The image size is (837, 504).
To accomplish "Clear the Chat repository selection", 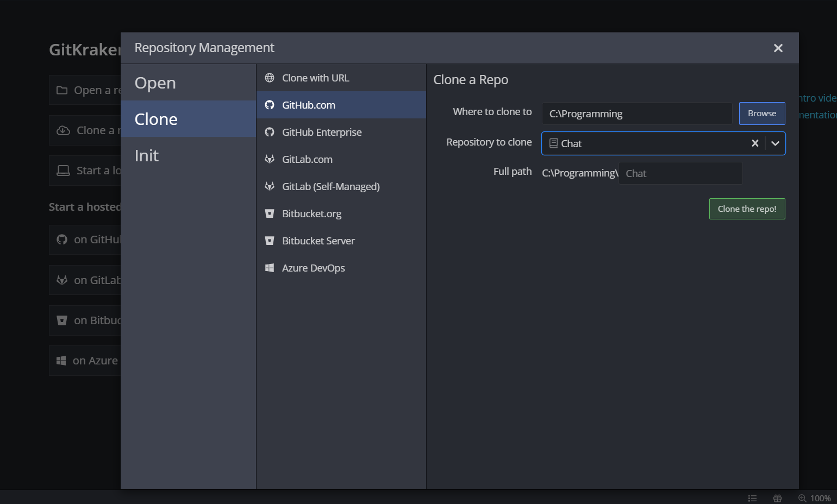I will tap(755, 143).
